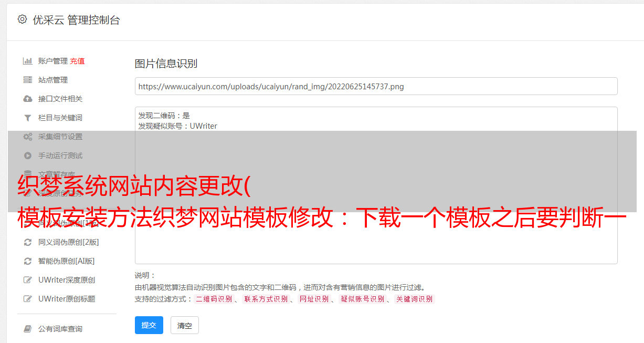Focus the image URL input field
The width and height of the screenshot is (644, 343).
[376, 86]
